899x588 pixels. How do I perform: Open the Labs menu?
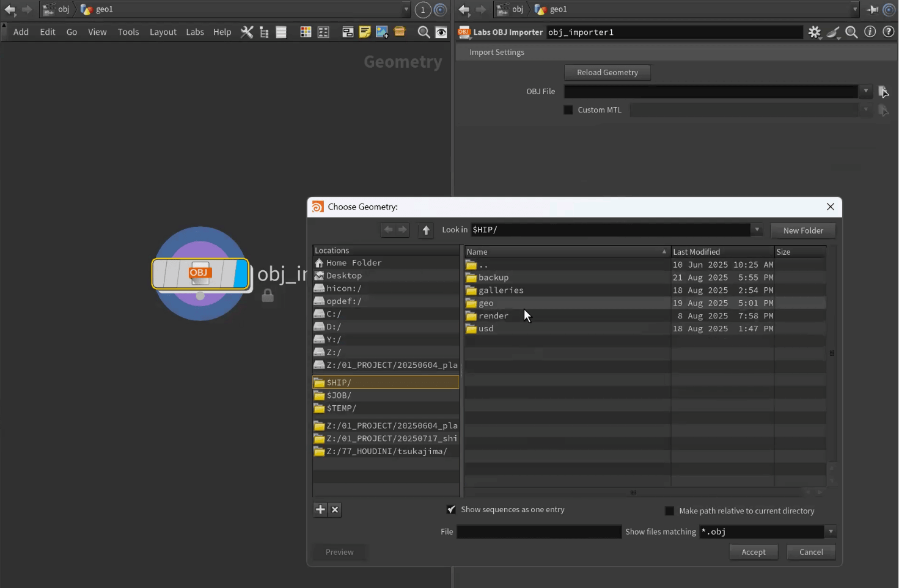point(195,32)
